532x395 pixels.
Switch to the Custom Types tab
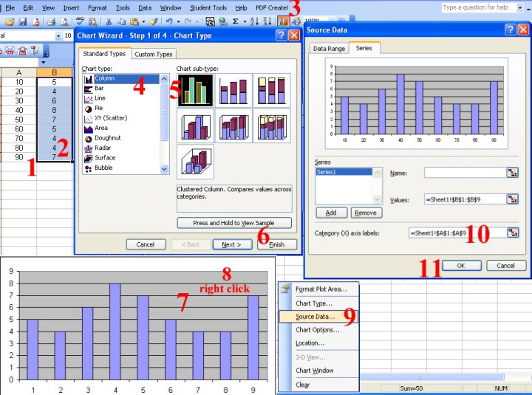[x=154, y=54]
